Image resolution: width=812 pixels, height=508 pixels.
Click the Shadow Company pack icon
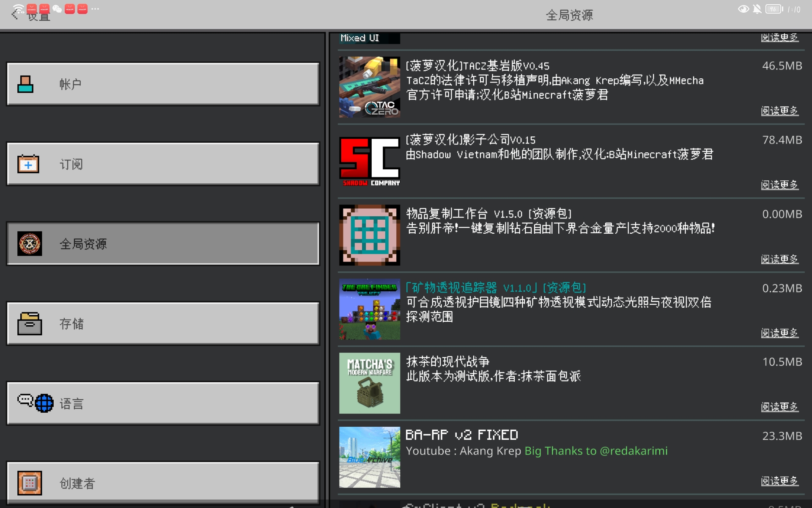(369, 161)
